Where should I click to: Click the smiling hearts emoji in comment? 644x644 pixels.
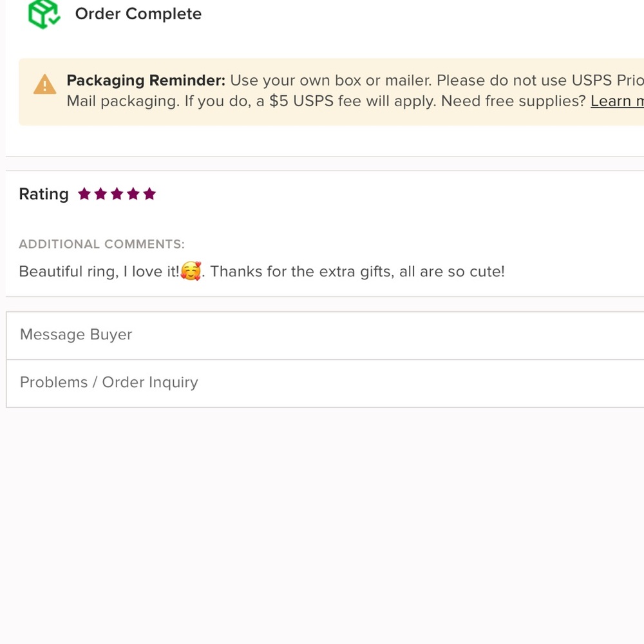click(191, 272)
